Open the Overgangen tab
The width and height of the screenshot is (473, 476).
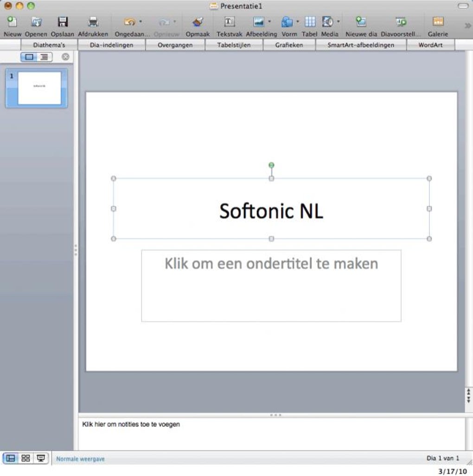pyautogui.click(x=175, y=45)
